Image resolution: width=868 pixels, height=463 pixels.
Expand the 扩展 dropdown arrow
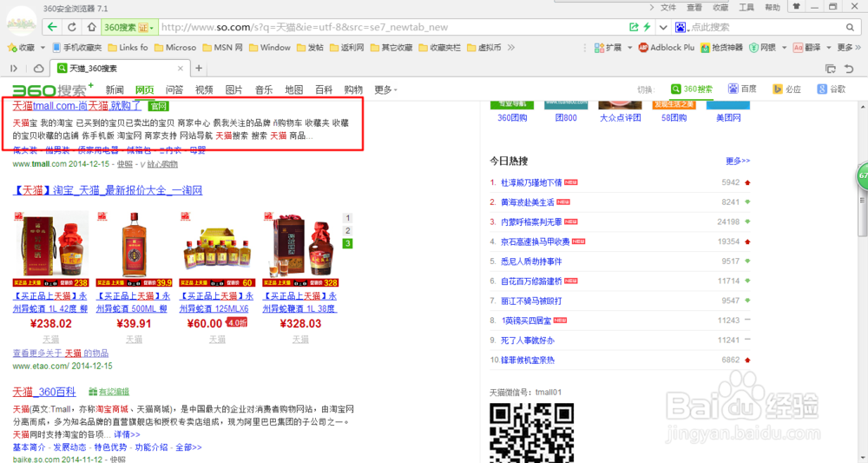629,48
